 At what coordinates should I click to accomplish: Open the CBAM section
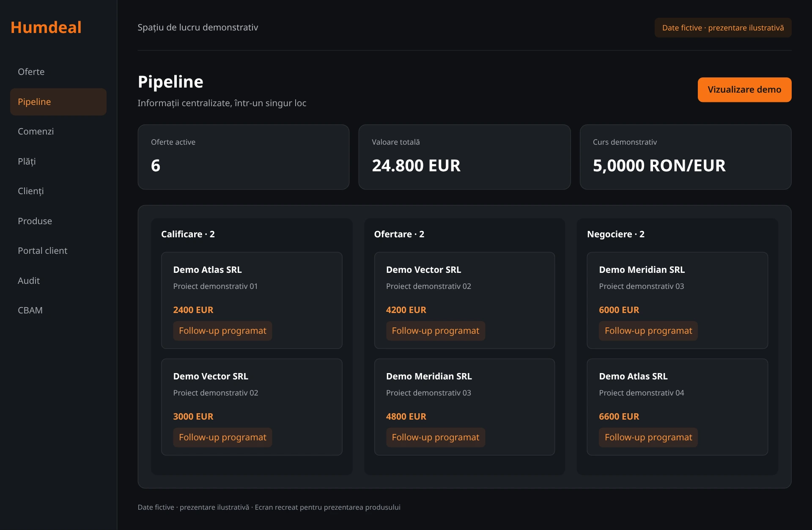pyautogui.click(x=58, y=310)
